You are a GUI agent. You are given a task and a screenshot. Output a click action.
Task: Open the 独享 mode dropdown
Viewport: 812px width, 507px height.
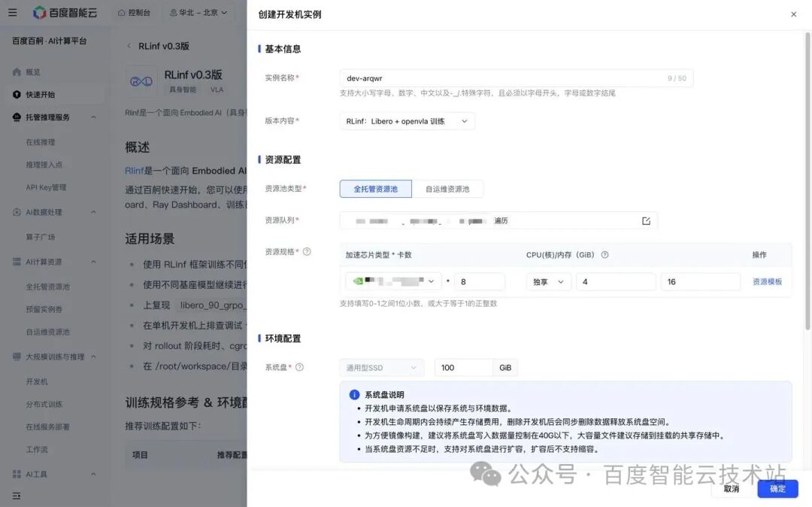tap(549, 282)
